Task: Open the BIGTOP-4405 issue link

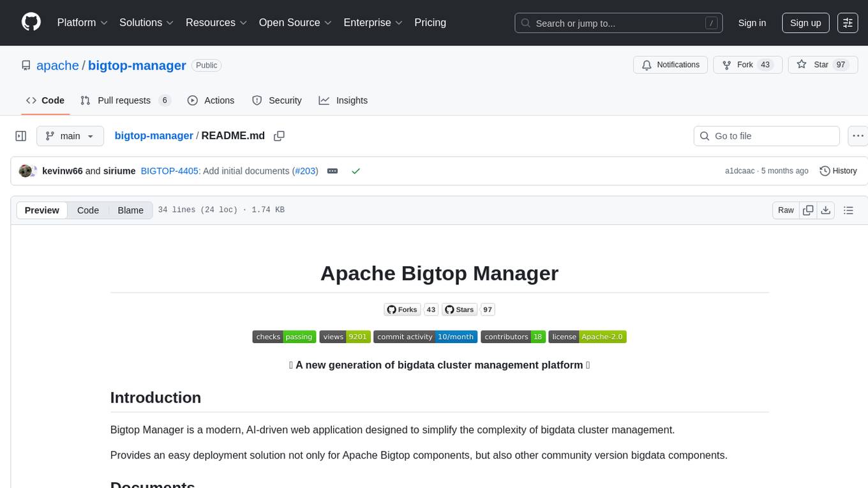Action: click(x=169, y=171)
